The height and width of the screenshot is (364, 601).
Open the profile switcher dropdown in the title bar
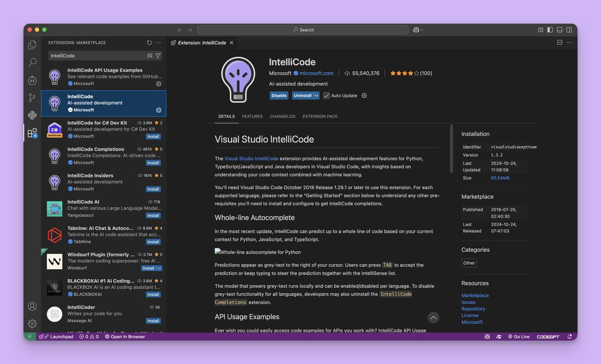417,29
